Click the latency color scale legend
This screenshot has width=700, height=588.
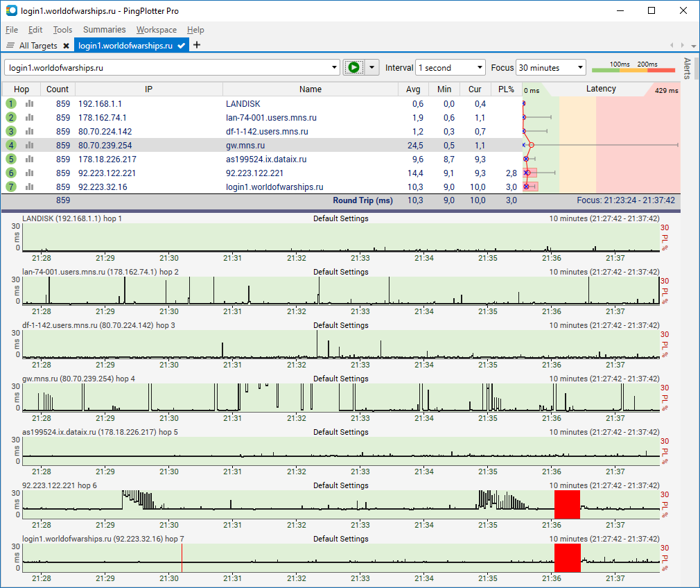pos(633,67)
